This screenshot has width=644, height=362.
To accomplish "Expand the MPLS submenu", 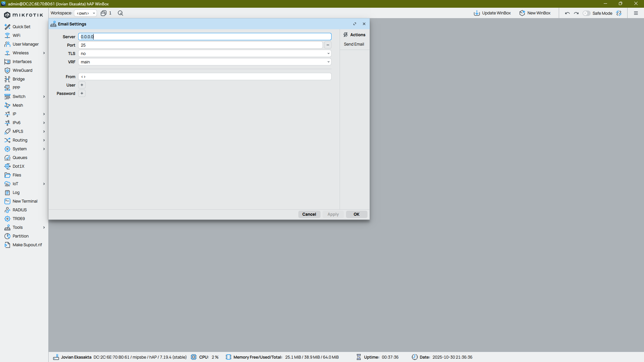I will coord(44,132).
